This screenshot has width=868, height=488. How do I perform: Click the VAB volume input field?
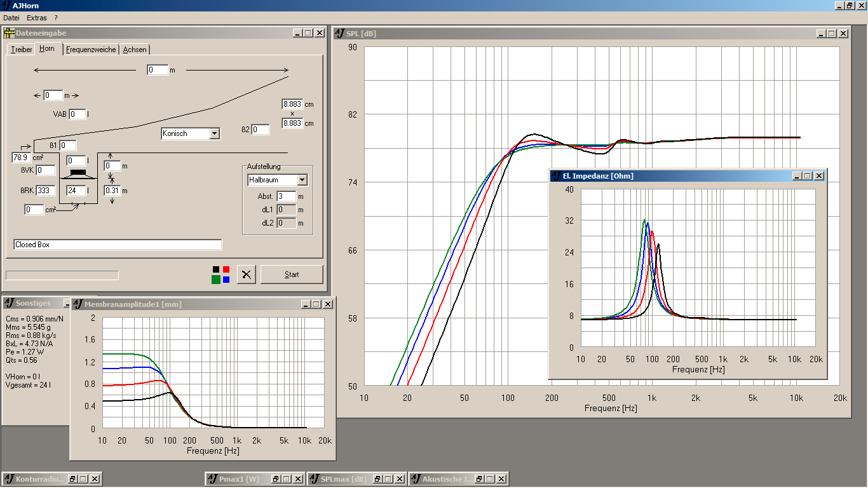78,114
